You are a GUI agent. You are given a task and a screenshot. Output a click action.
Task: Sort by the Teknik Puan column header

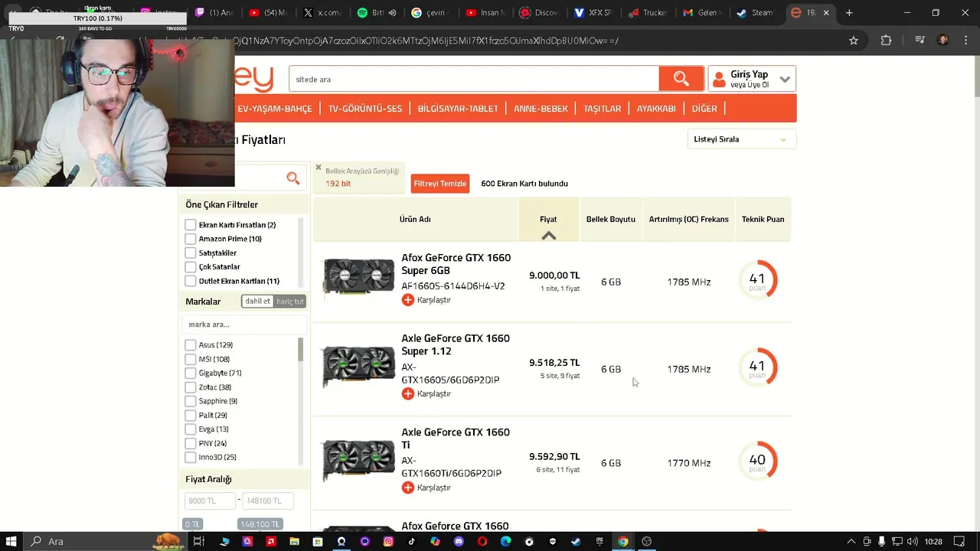[x=763, y=220]
